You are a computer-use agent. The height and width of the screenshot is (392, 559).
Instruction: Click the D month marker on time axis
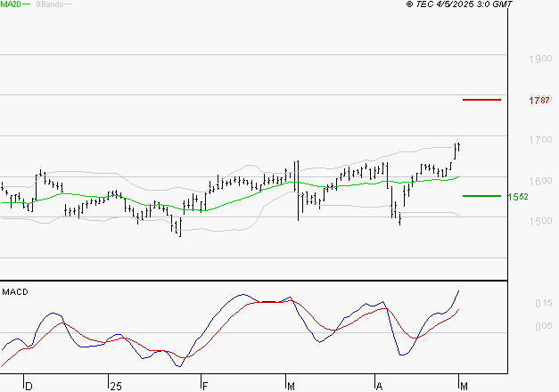[29, 387]
